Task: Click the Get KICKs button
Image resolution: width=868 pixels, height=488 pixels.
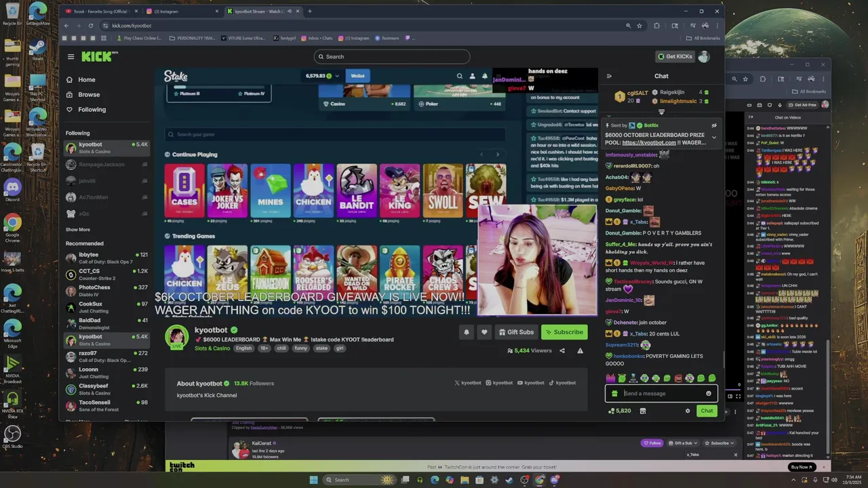Action: [x=674, y=56]
